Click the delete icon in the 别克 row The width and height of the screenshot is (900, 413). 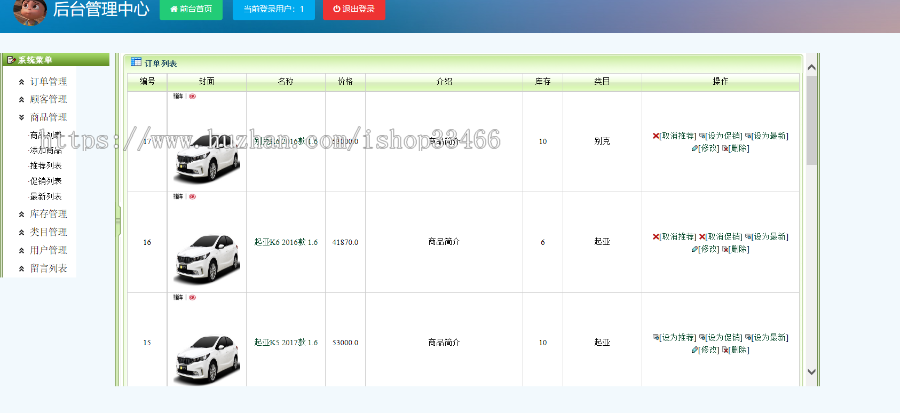(x=724, y=148)
